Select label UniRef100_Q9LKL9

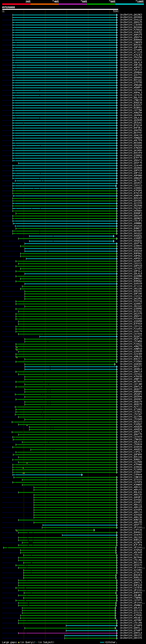[131, 63]
